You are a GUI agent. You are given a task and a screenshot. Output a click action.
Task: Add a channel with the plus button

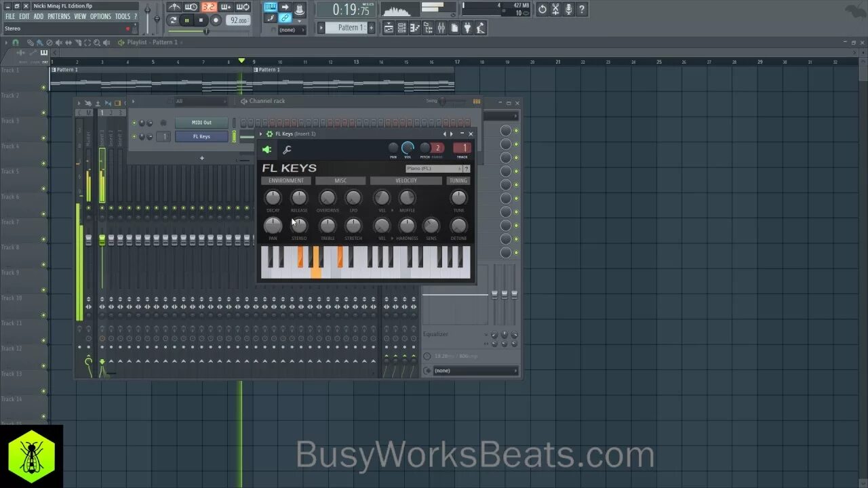201,158
